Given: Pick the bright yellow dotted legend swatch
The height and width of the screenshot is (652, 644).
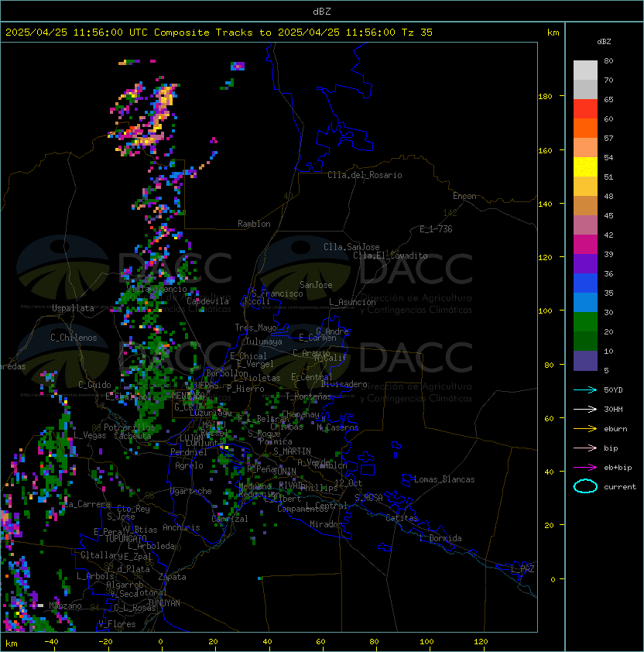Looking at the screenshot, I should 585,167.
